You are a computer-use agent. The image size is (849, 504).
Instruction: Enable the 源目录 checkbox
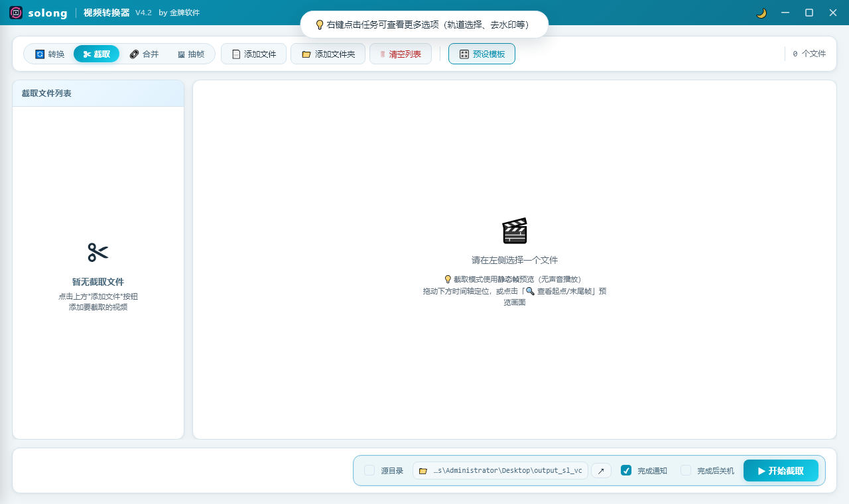click(369, 471)
